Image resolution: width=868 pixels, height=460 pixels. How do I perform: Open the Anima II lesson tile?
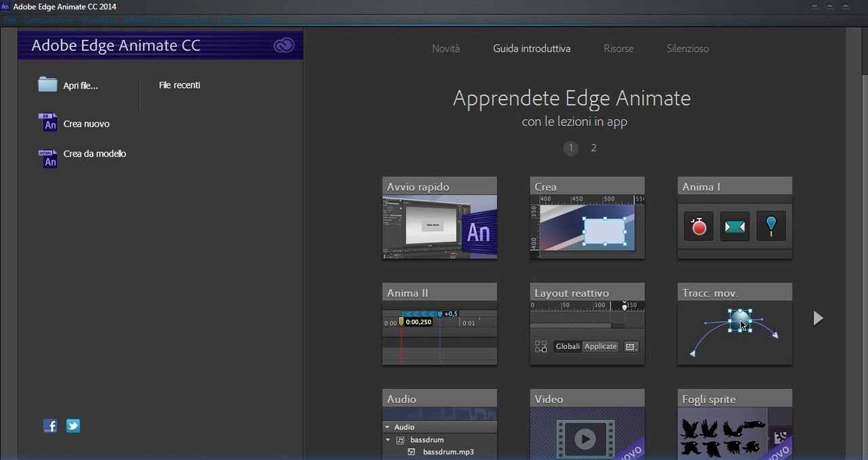pos(439,324)
